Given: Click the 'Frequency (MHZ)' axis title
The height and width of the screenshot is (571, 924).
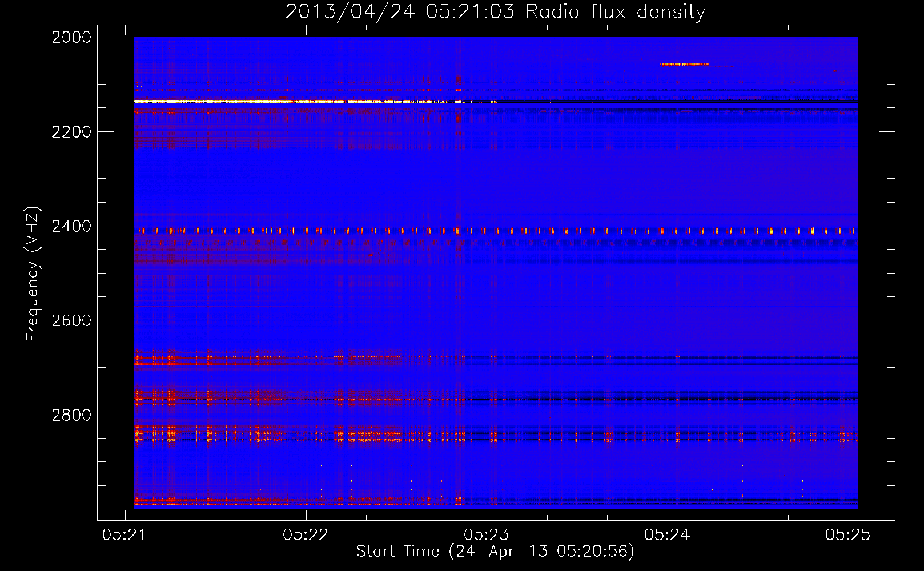Looking at the screenshot, I should tap(33, 274).
